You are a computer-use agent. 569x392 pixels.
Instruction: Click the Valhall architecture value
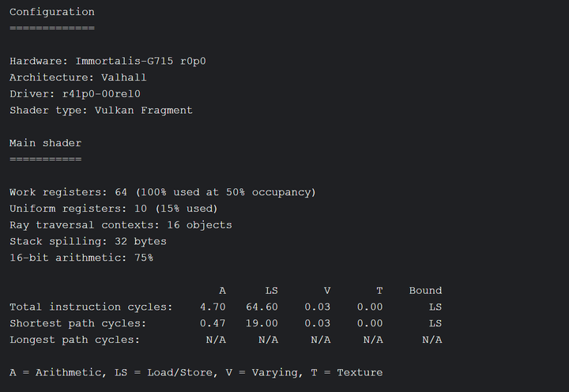123,77
